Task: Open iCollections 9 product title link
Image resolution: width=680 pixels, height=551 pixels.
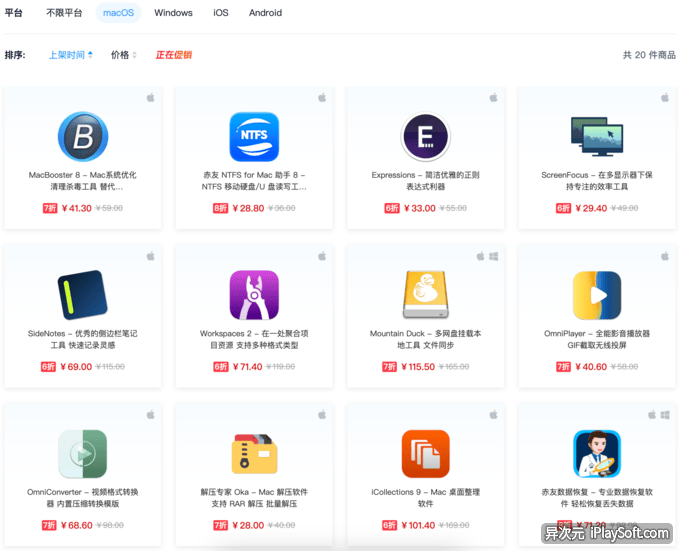Action: [x=425, y=498]
